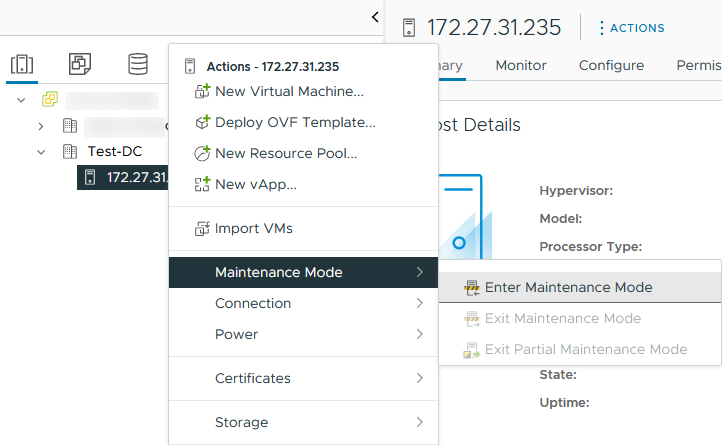The width and height of the screenshot is (722, 445).
Task: Expand the Connection submenu arrow
Action: [419, 303]
